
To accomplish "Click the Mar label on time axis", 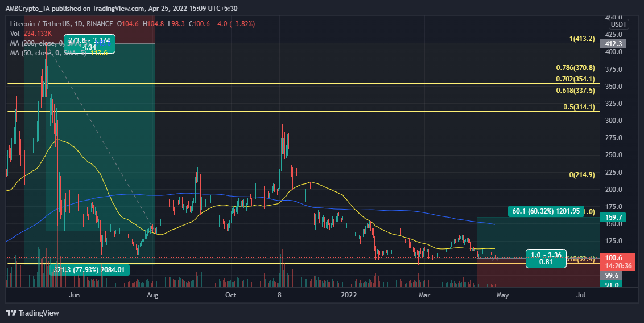I will [x=424, y=295].
